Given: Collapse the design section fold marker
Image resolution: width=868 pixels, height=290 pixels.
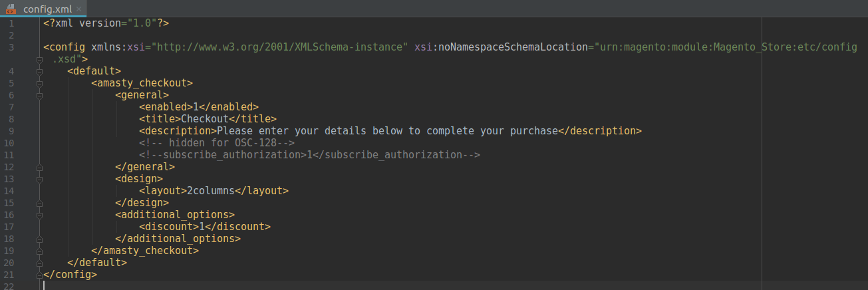Looking at the screenshot, I should point(39,179).
